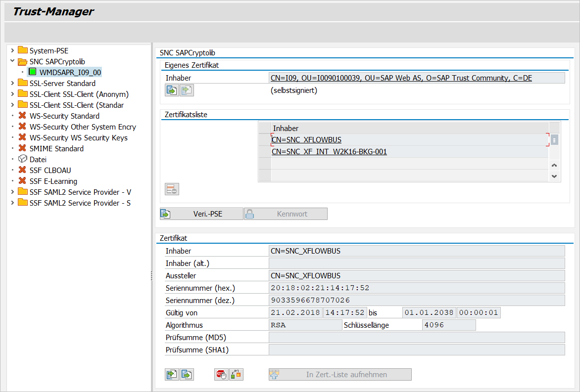
Task: Expand the System-PSE folder
Action: [12, 50]
